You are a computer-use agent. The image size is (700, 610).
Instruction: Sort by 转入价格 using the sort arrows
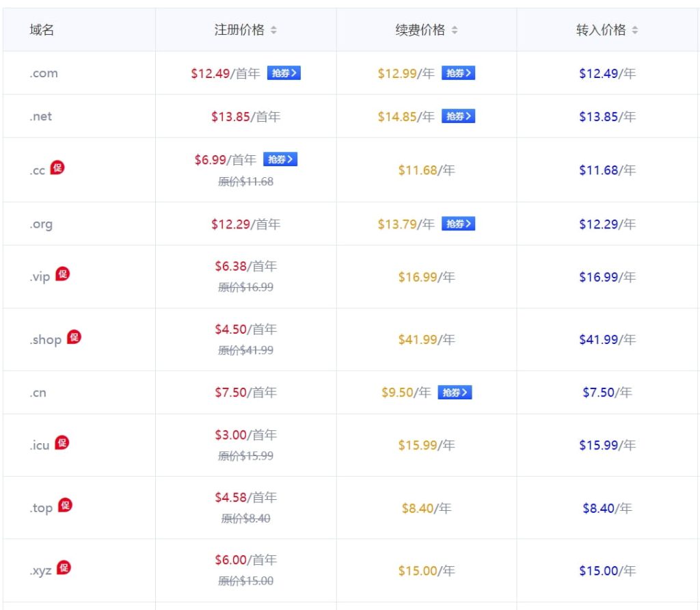click(x=635, y=30)
